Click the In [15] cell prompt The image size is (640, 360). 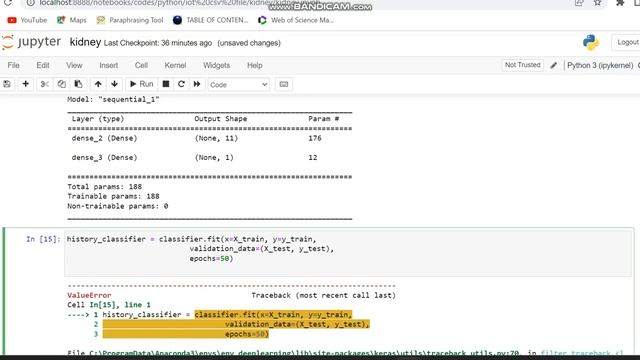tap(43, 239)
